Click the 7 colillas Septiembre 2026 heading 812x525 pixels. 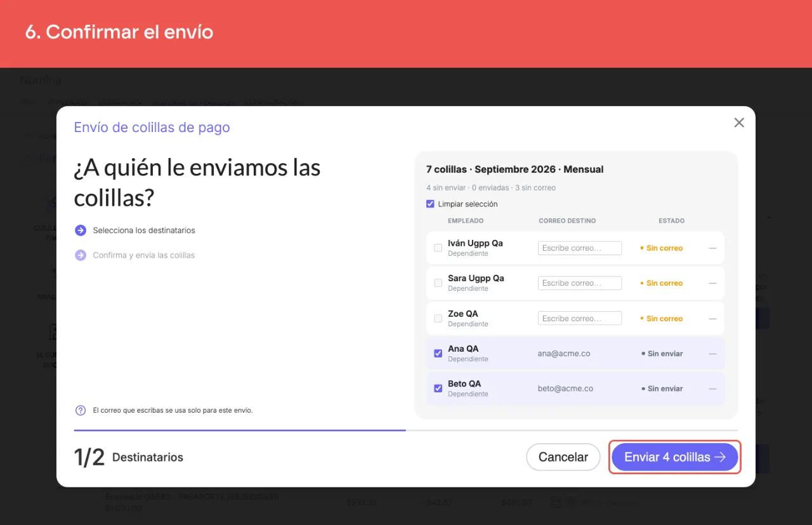coord(515,169)
